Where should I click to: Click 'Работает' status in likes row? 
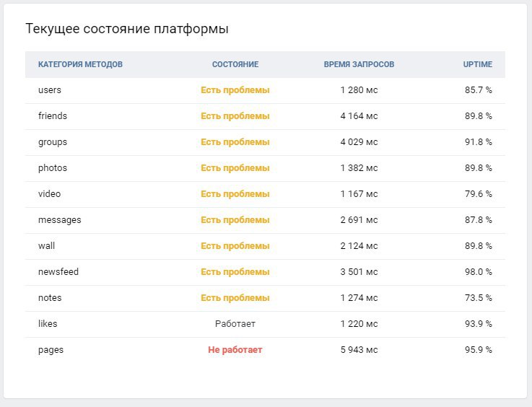click(235, 324)
